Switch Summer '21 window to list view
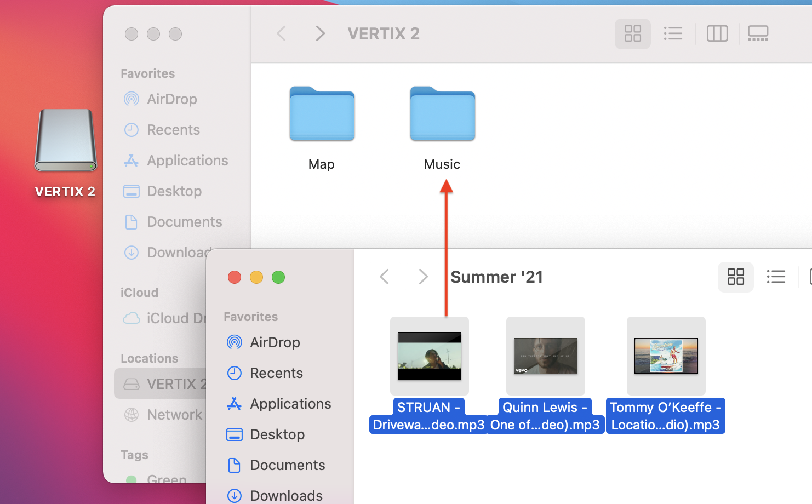 coord(776,277)
